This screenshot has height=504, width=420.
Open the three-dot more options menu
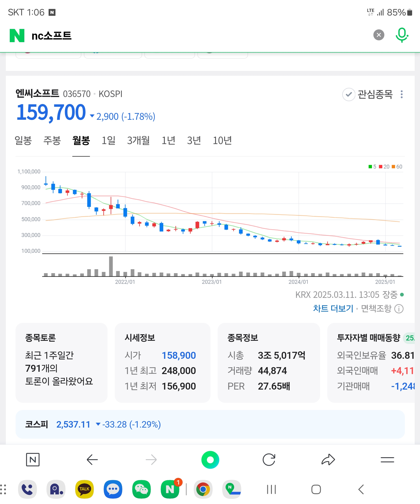pos(401,94)
